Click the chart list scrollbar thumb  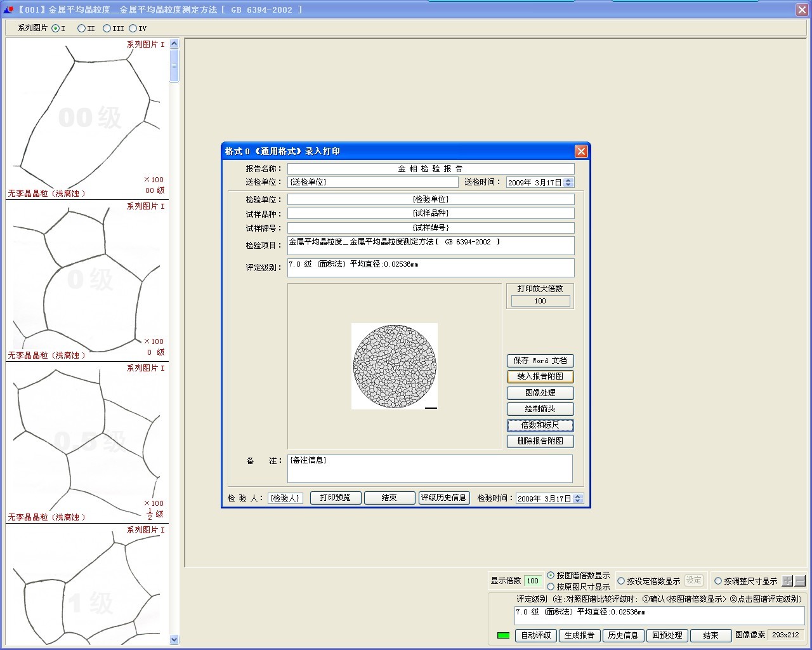pyautogui.click(x=174, y=66)
